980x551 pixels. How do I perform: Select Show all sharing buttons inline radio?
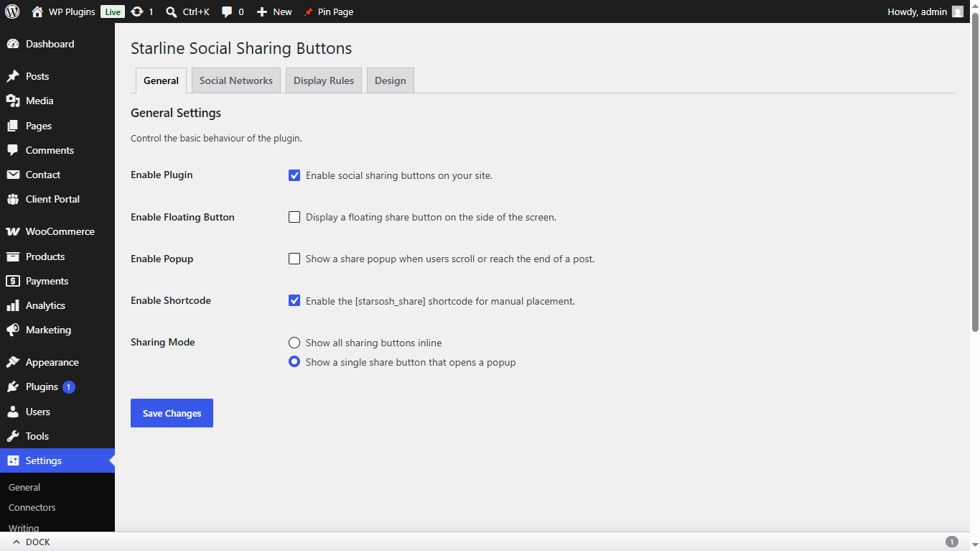(x=294, y=343)
